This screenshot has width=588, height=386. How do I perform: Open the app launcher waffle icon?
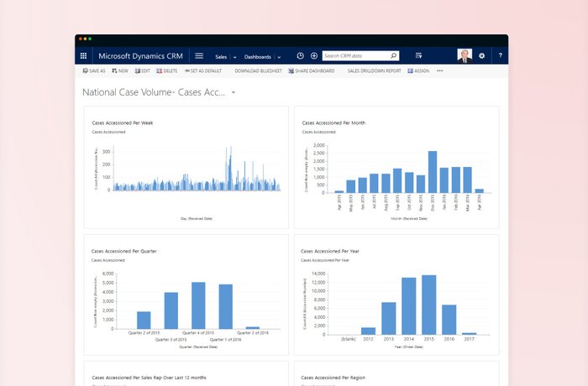(83, 56)
